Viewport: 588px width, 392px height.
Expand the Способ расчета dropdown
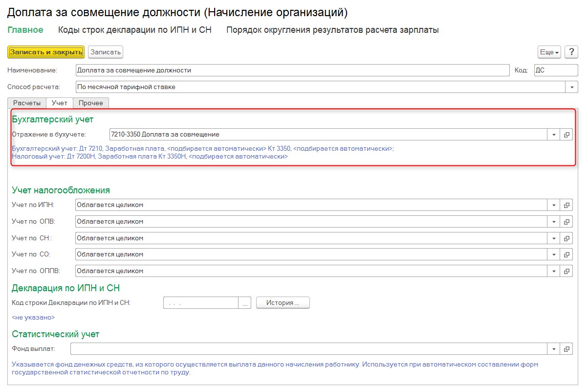pos(572,87)
